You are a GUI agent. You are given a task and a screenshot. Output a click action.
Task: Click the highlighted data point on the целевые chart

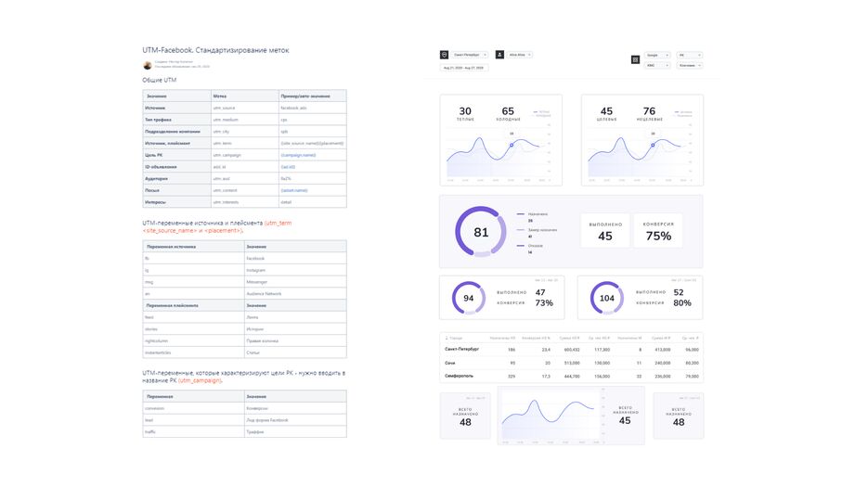point(653,145)
